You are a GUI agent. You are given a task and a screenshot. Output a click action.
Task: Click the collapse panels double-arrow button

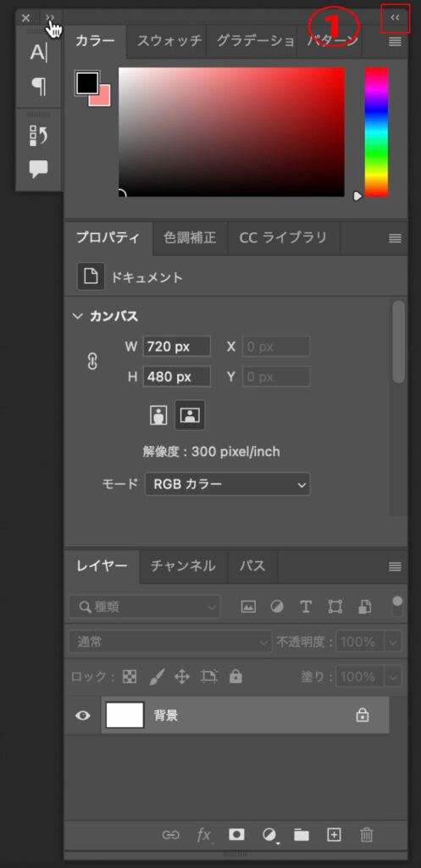pos(395,18)
